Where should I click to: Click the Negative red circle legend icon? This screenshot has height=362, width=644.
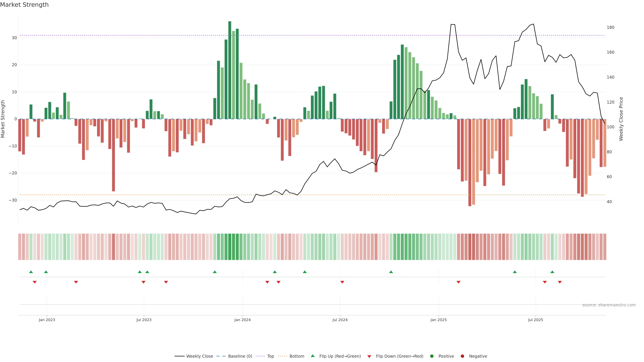click(462, 356)
